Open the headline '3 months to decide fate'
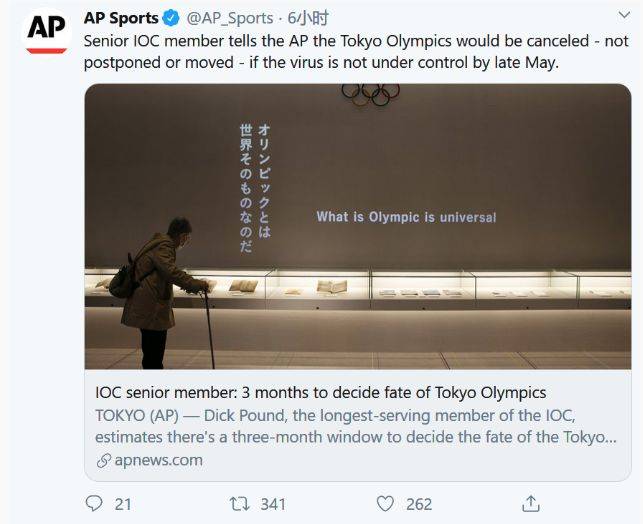The height and width of the screenshot is (524, 643). (321, 392)
